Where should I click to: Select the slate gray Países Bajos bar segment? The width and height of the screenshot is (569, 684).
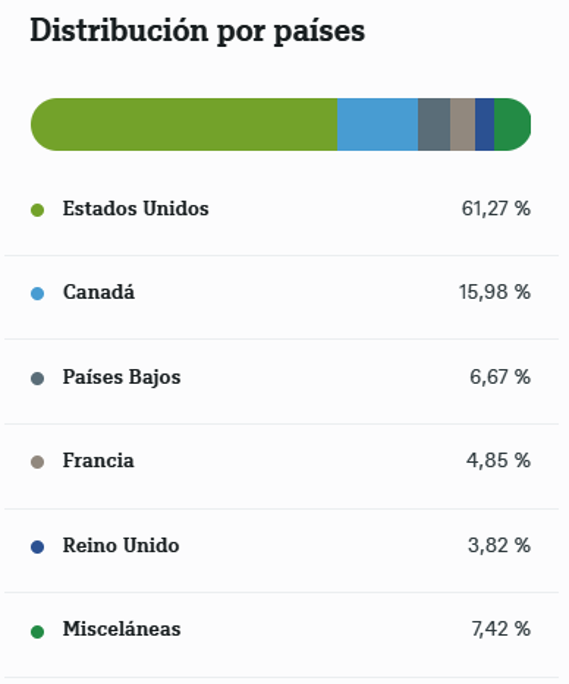(x=434, y=124)
